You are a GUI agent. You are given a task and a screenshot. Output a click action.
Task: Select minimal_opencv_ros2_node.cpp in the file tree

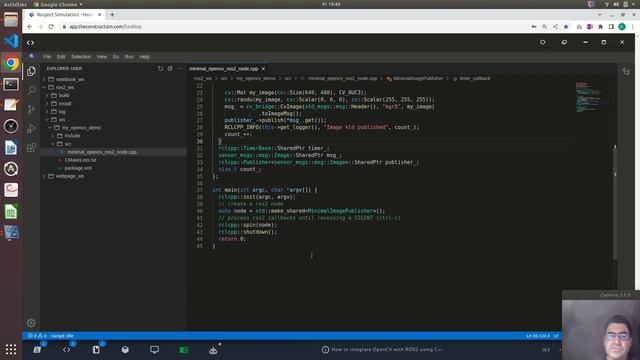(x=102, y=152)
